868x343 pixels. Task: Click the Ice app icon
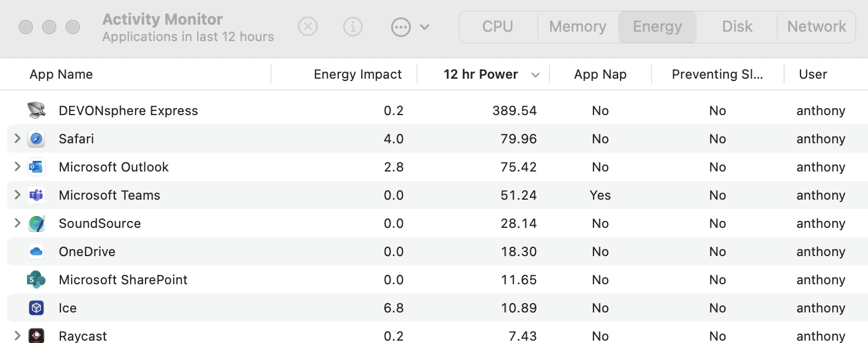point(36,308)
